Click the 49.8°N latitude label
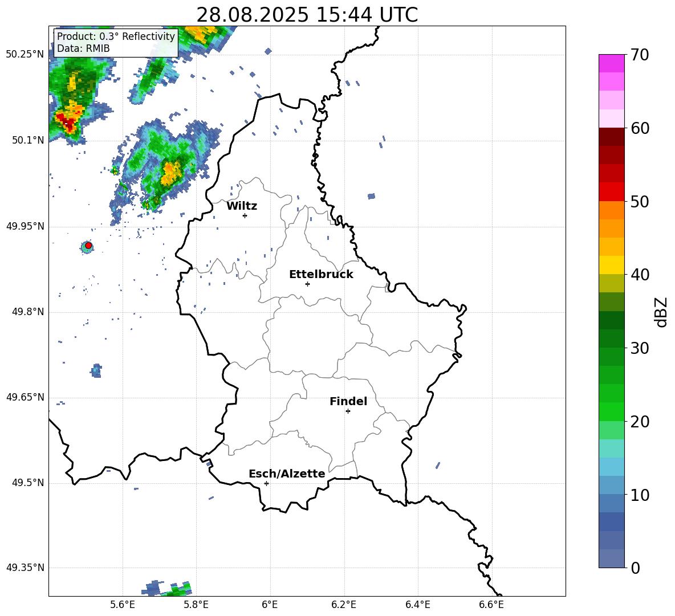The image size is (675, 616). tap(28, 312)
